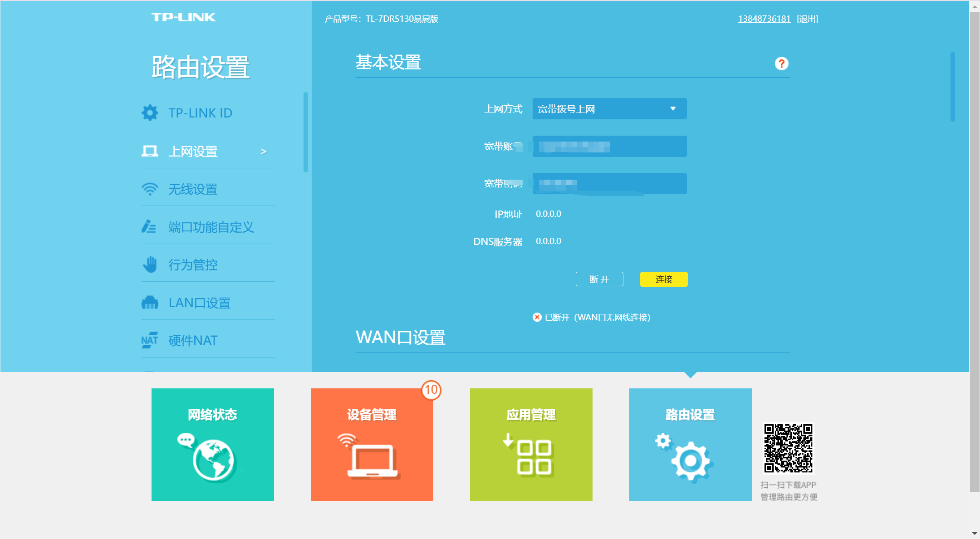Expand the 上网设置 menu arrow
The image size is (980, 539).
pos(264,152)
